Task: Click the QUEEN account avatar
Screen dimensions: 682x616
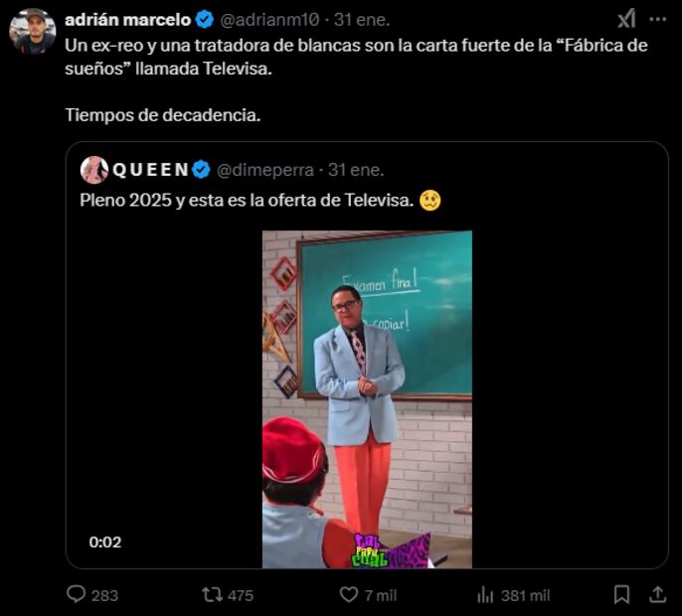Action: click(x=94, y=170)
